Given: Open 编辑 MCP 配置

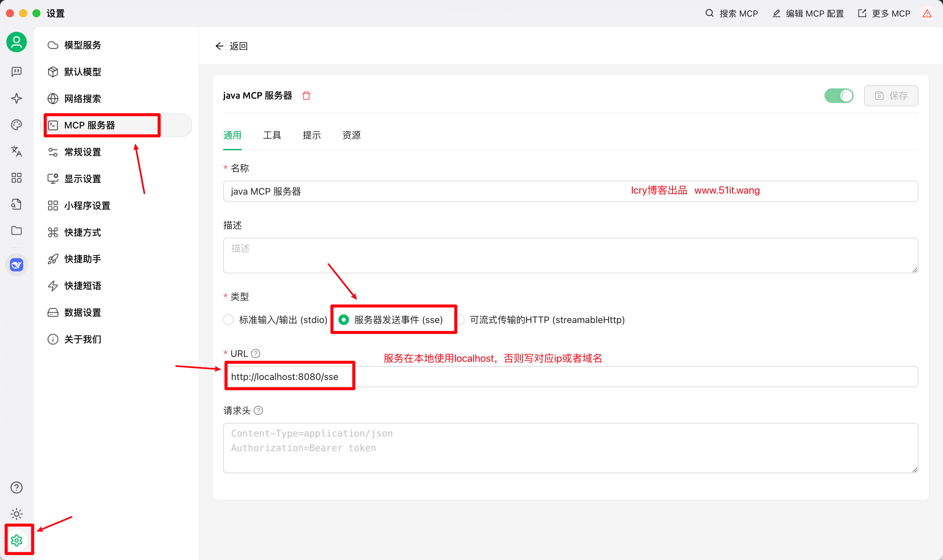Looking at the screenshot, I should (x=808, y=13).
